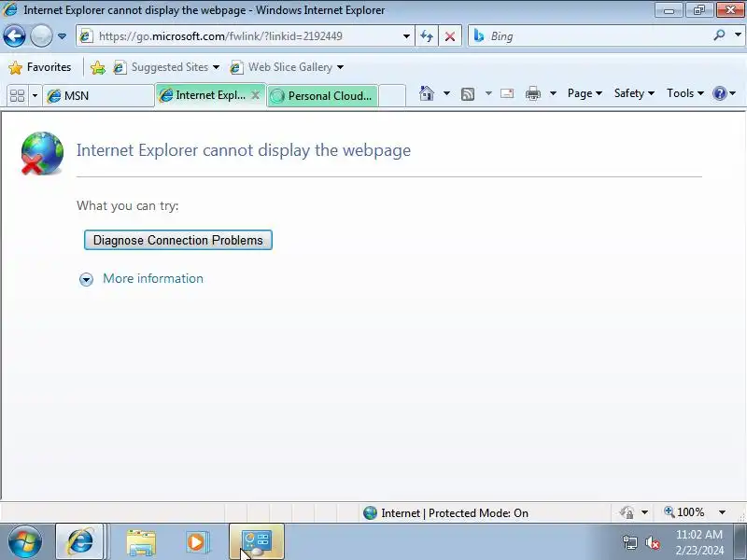Open the Favorites center
The height and width of the screenshot is (560, 747).
[40, 67]
